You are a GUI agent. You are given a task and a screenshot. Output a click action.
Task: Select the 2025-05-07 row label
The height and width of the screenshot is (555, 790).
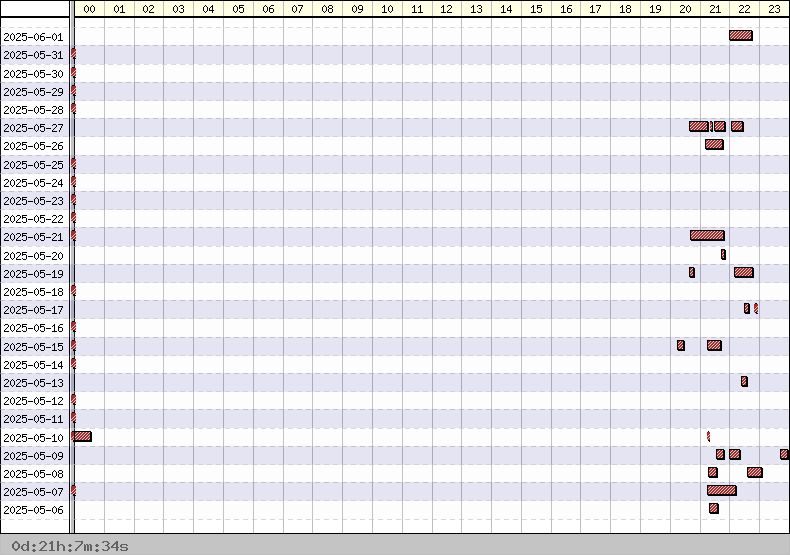(33, 493)
